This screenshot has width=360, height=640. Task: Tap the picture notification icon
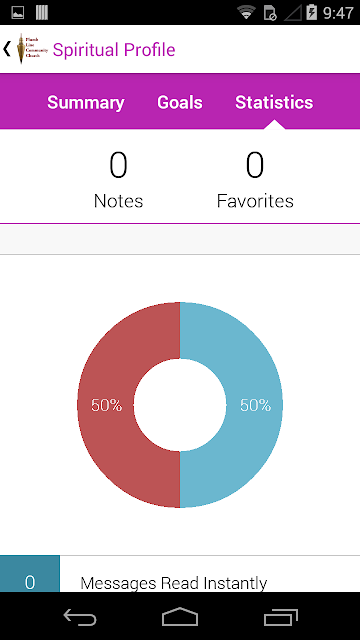[18, 13]
